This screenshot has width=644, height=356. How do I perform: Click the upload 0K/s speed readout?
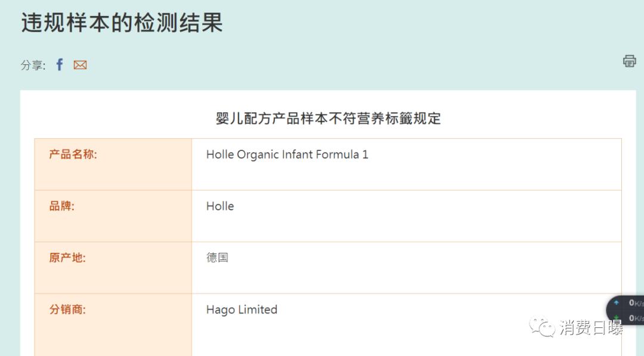[x=634, y=302]
